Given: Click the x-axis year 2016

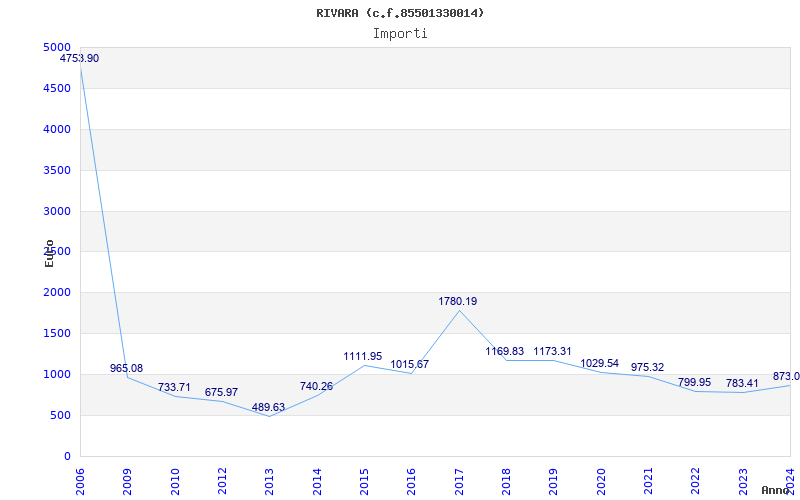Looking at the screenshot, I should point(411,481).
